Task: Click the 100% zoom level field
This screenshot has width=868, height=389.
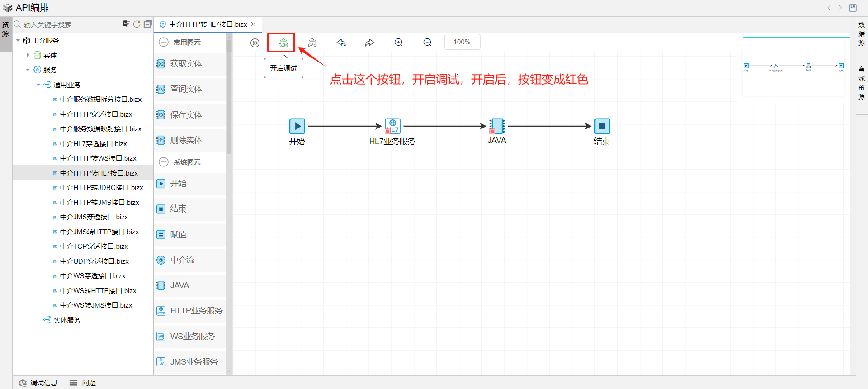Action: tap(462, 42)
